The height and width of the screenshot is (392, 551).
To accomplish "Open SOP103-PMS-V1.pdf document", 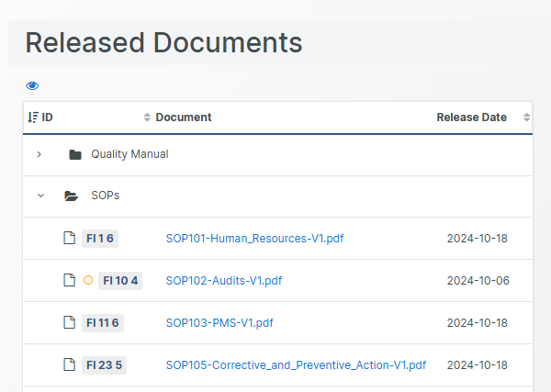I will tap(219, 323).
